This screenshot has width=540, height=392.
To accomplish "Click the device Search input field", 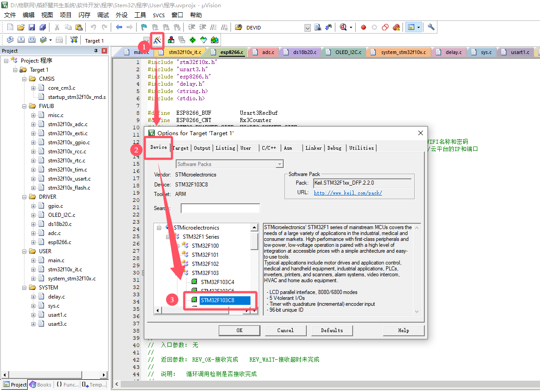I will coord(220,208).
